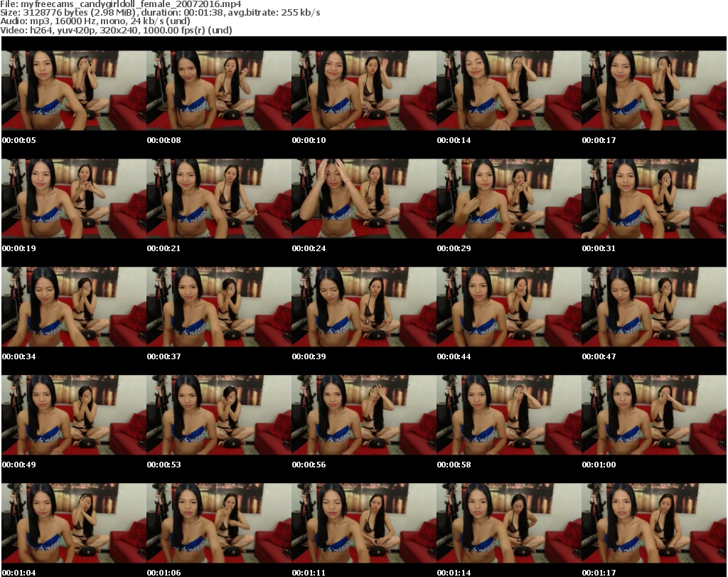The image size is (728, 577).
Task: Tap the 00:00:58 time label
Action: (x=454, y=465)
